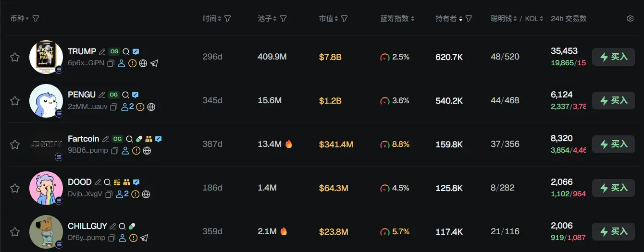Open the 持有者 filter funnel
This screenshot has height=252, width=644.
(469, 19)
